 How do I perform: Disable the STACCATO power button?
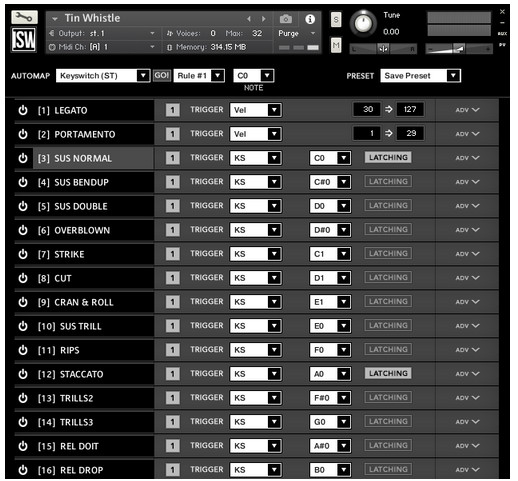coord(23,374)
